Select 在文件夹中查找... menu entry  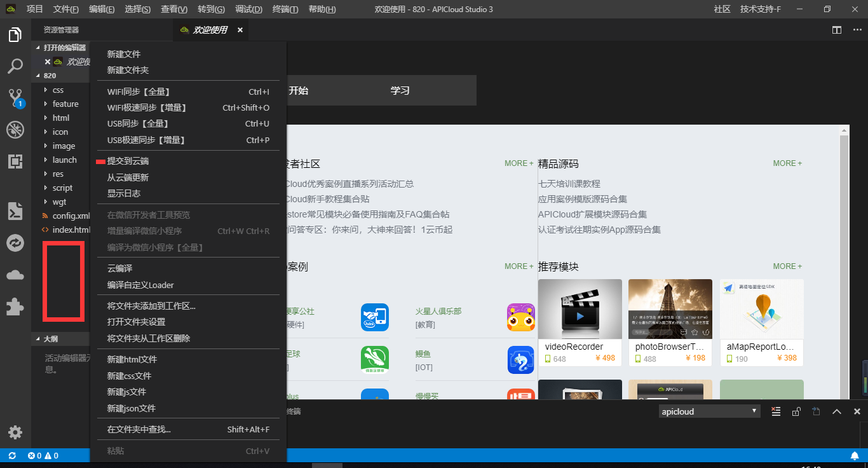pos(188,429)
